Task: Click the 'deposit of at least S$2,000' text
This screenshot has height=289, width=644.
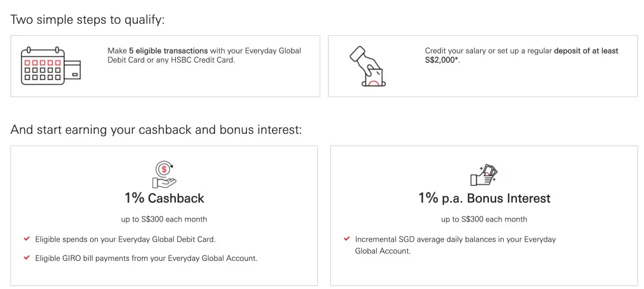Action: pyautogui.click(x=522, y=56)
